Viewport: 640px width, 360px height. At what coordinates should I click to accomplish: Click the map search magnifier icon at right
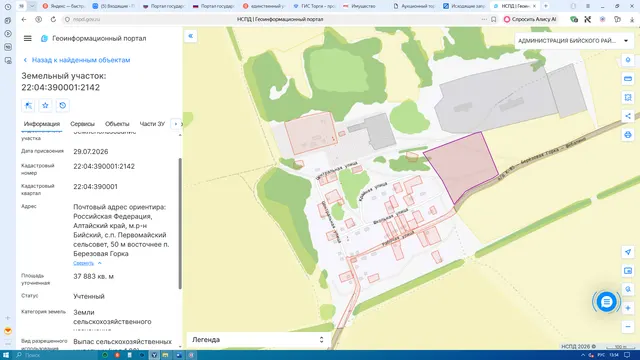pos(628,289)
